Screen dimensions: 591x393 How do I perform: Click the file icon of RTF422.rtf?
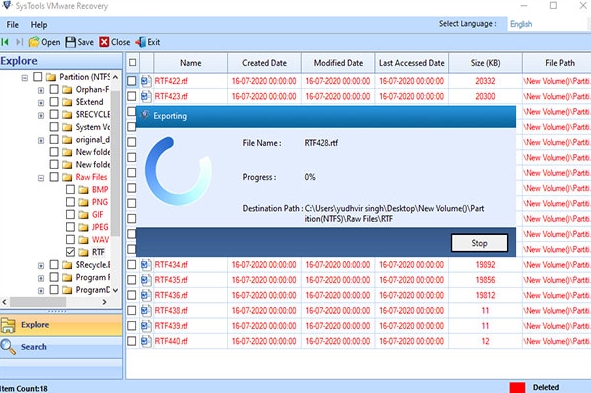[146, 81]
